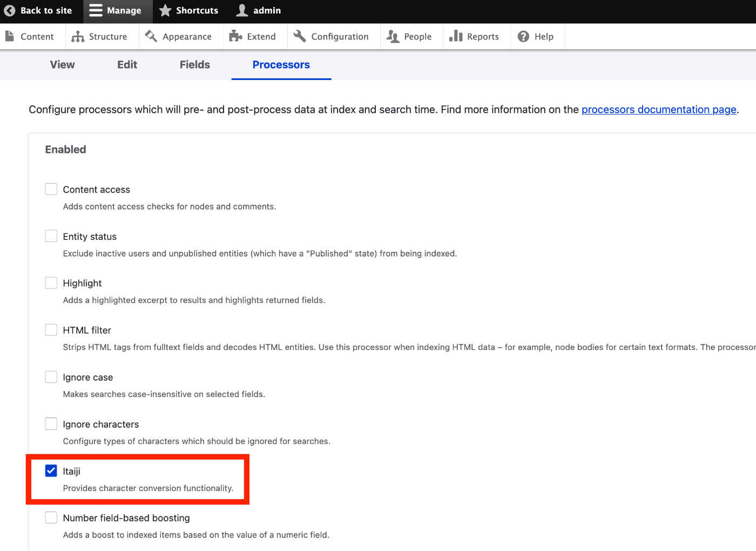Viewport: 756px width, 551px height.
Task: Click the Enabled section heading
Action: (x=65, y=150)
